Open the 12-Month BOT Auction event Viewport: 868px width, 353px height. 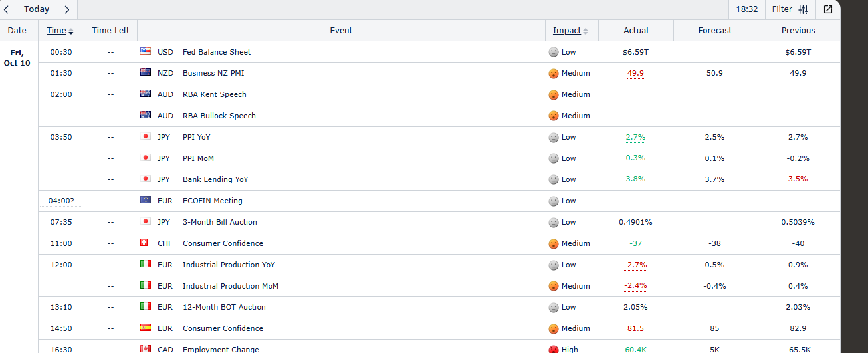(224, 307)
